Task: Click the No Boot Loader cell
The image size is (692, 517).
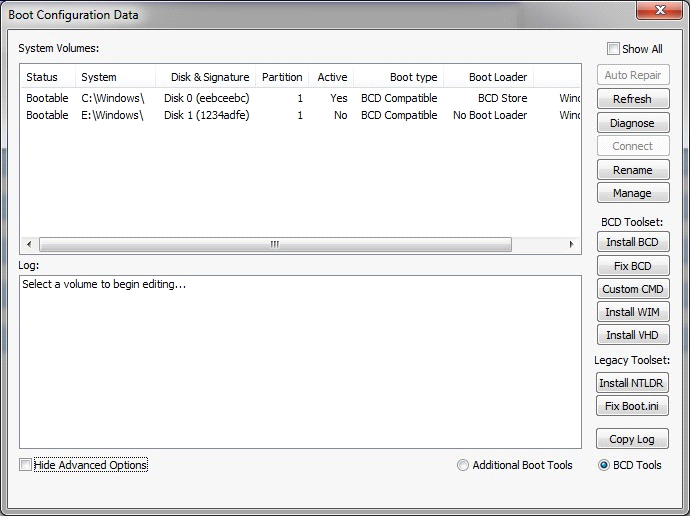Action: [490, 115]
